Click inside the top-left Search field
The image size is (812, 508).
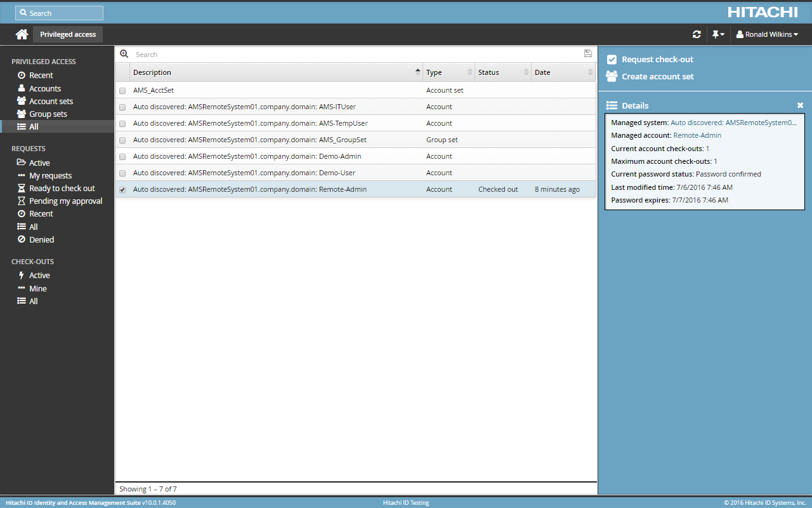click(x=59, y=13)
